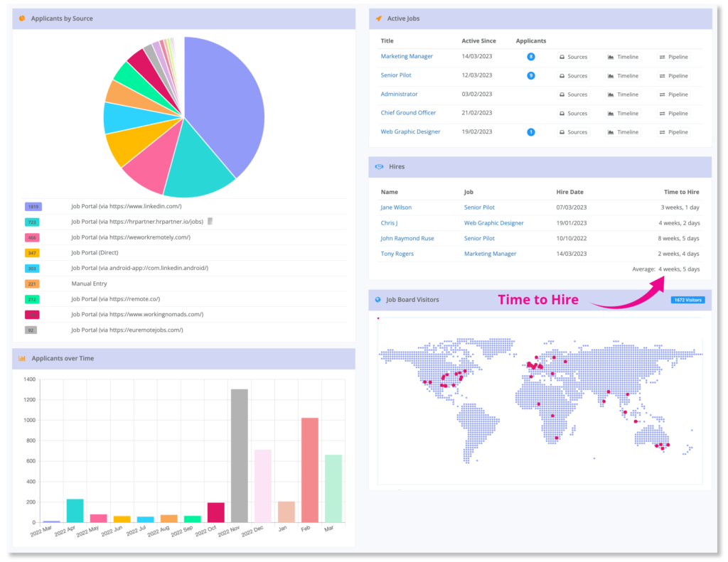Click the Hires handshake icon

click(x=380, y=166)
